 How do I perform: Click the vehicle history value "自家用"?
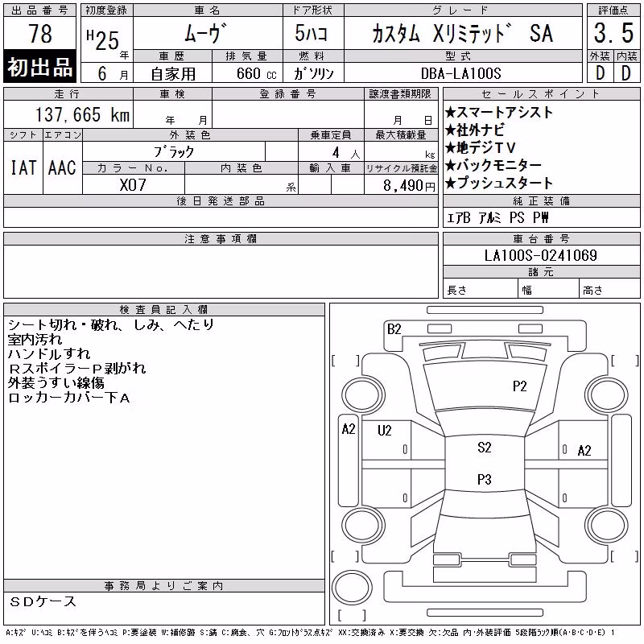[173, 74]
